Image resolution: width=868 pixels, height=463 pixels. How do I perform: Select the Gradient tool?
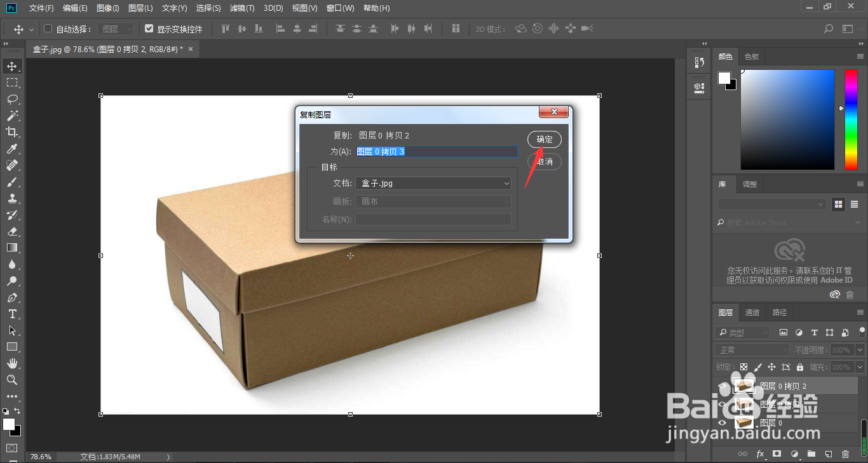point(11,248)
